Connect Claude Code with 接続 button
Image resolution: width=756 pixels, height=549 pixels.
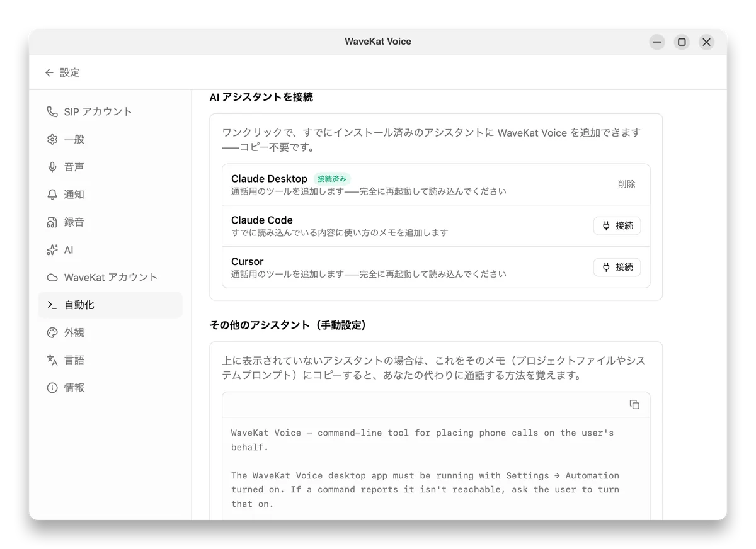click(617, 225)
